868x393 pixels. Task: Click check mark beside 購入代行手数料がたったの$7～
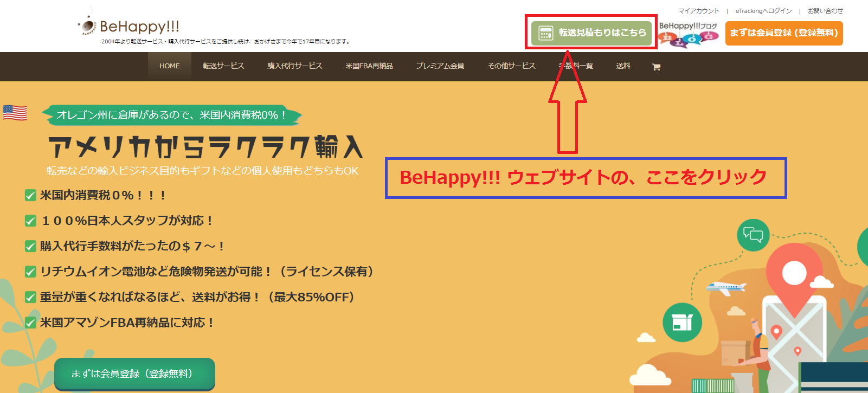point(30,246)
